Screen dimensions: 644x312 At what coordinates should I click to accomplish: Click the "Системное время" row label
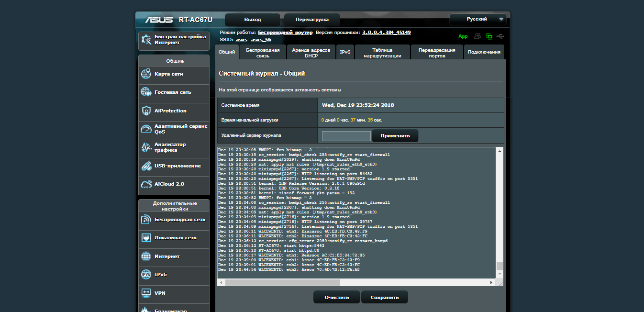click(x=241, y=105)
